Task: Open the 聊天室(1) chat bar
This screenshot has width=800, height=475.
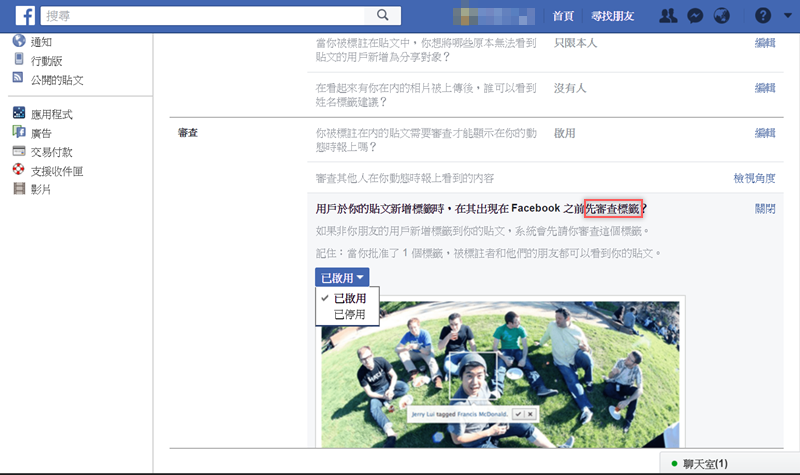Action: click(x=730, y=463)
